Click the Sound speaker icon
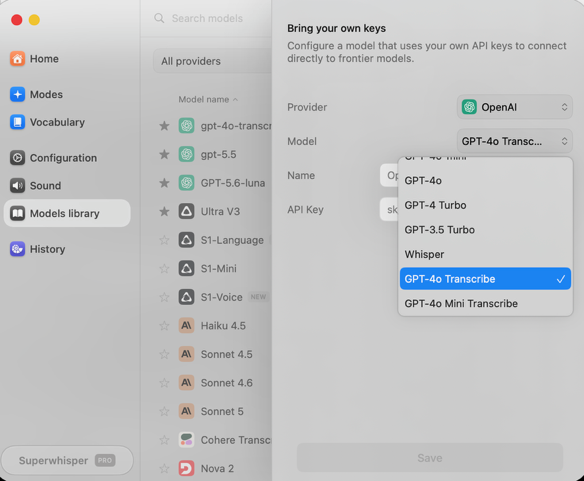This screenshot has width=584, height=481. pos(18,186)
